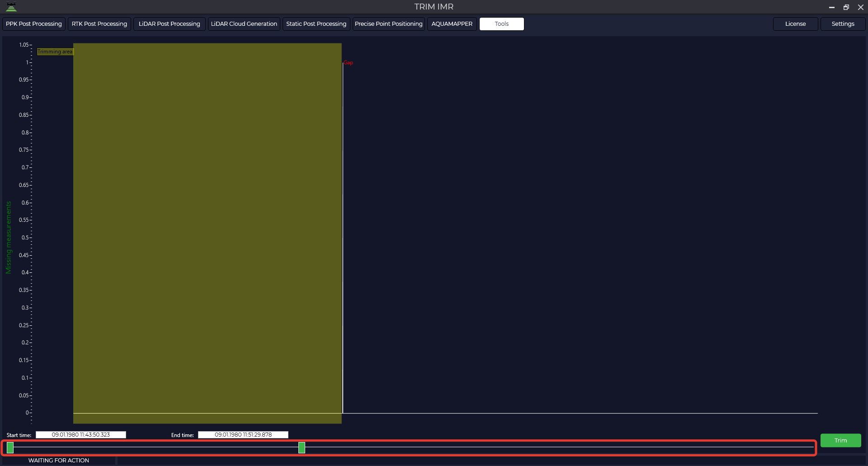The width and height of the screenshot is (868, 466).
Task: Click the Start time input field
Action: 81,435
